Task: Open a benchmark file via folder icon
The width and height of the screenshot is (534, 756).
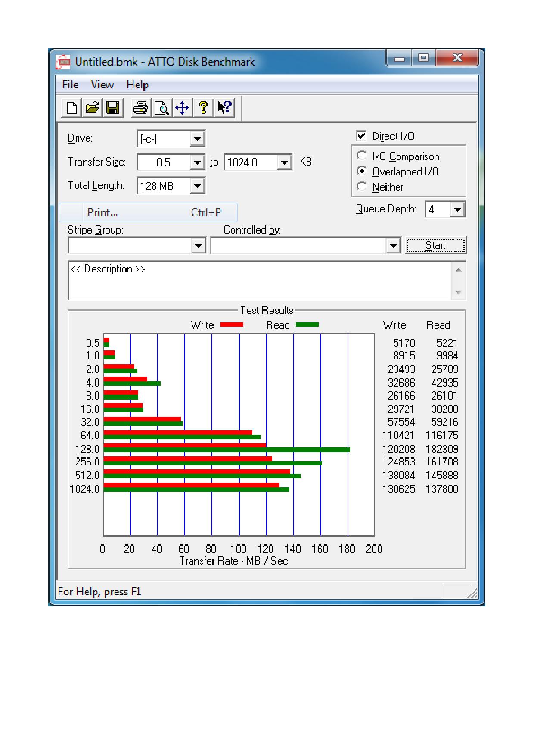Action: point(92,108)
